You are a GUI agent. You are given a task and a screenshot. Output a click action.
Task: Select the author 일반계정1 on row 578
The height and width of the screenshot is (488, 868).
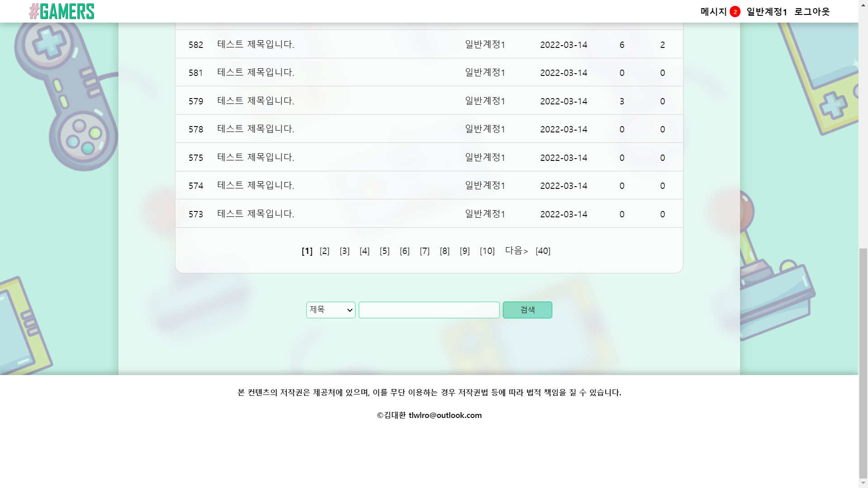tap(484, 129)
